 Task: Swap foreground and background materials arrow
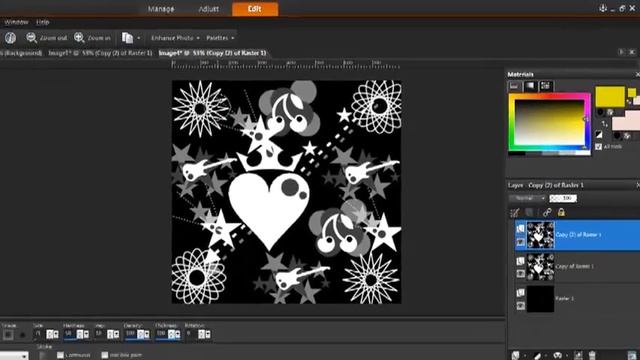[x=604, y=123]
